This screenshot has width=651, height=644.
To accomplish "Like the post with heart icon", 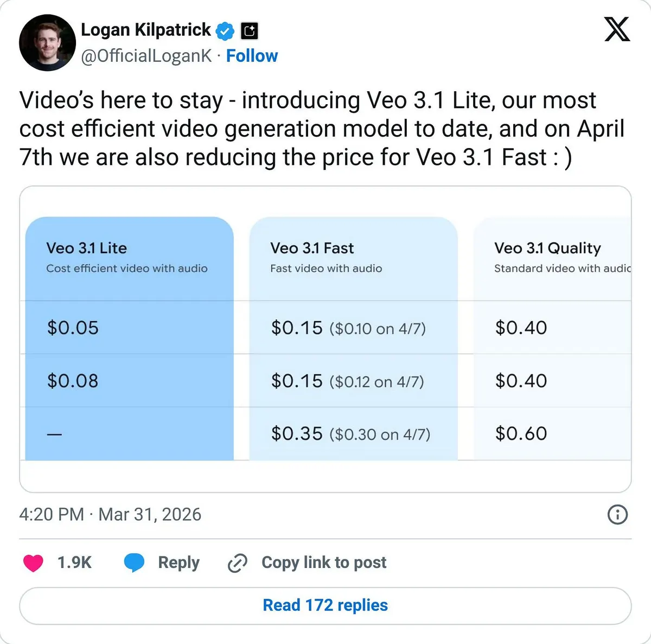I will click(x=33, y=563).
